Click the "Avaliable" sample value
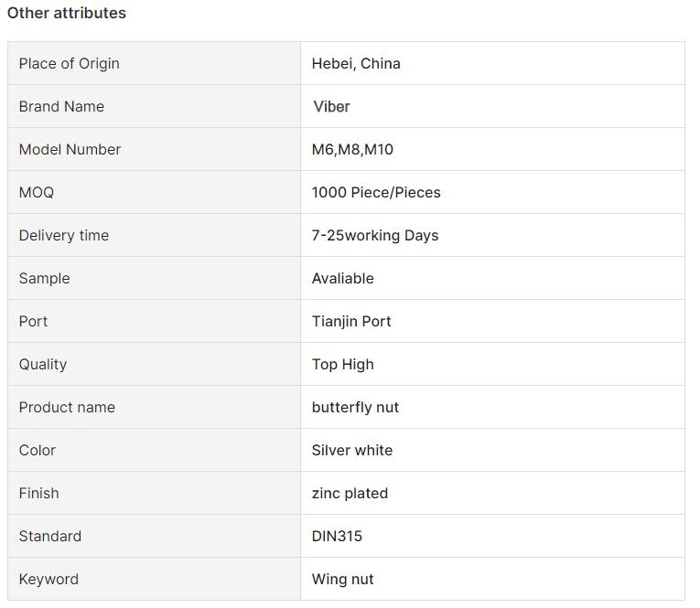Viewport: 700px width, 608px height. (x=343, y=279)
